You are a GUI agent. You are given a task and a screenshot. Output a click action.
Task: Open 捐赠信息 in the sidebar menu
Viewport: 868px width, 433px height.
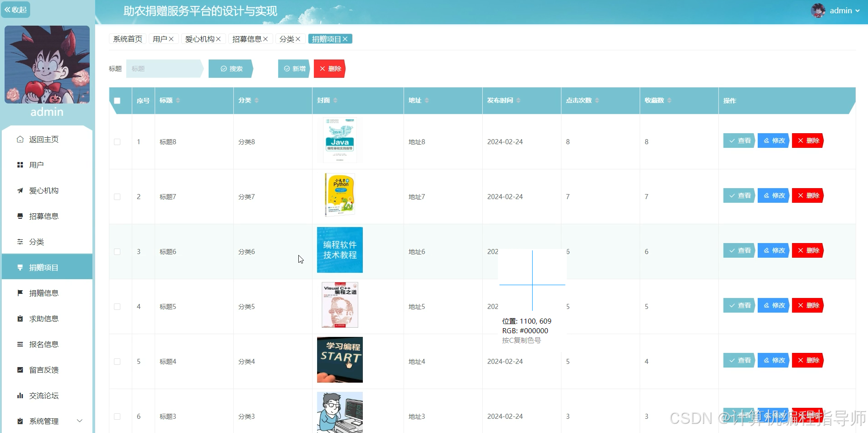[x=47, y=293]
